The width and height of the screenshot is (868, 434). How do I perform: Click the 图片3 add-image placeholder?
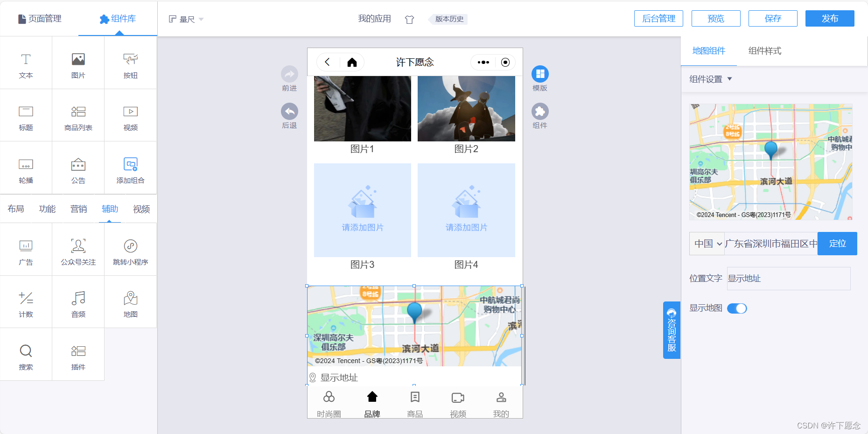[363, 210]
